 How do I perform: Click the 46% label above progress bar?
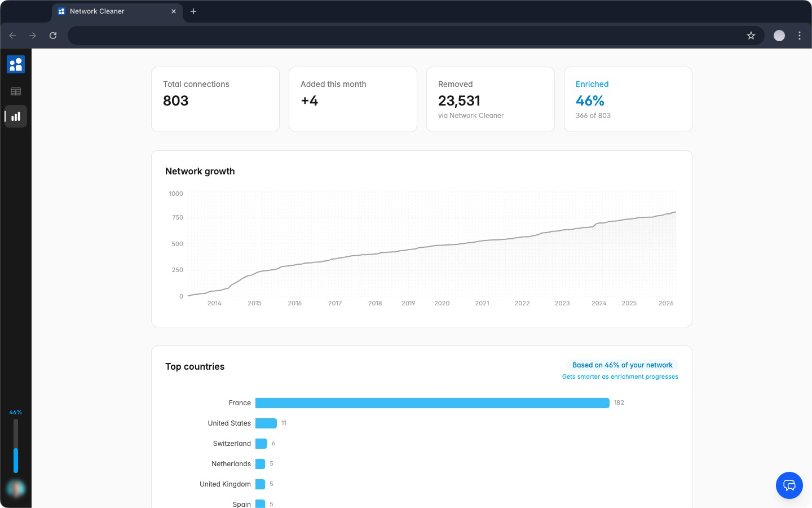[x=16, y=413]
